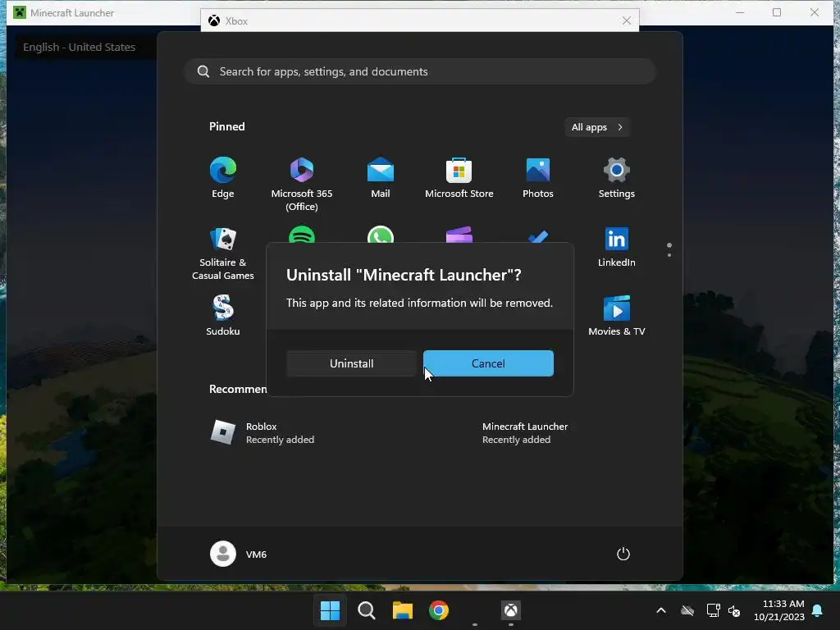
Task: Open File Explorer from taskbar
Action: click(x=402, y=610)
